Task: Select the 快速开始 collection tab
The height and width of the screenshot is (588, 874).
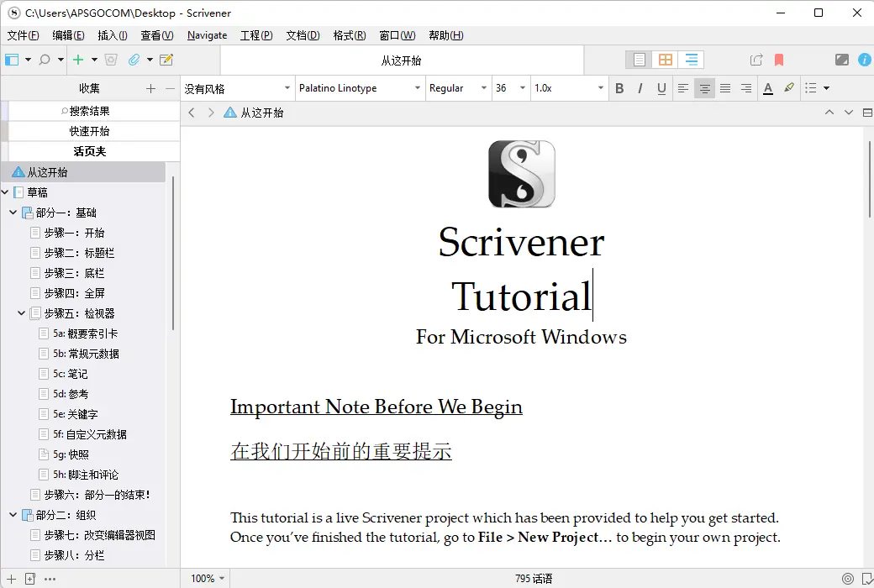Action: coord(90,131)
